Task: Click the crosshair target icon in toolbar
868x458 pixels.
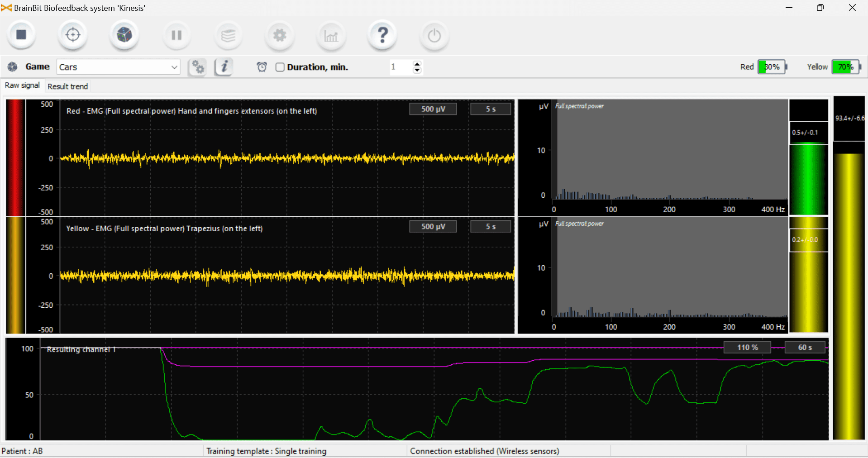Action: 73,35
